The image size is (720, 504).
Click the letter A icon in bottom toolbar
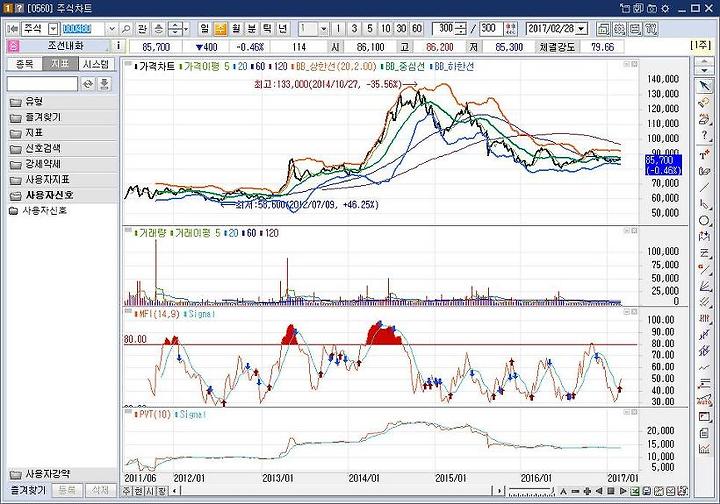pos(563,491)
